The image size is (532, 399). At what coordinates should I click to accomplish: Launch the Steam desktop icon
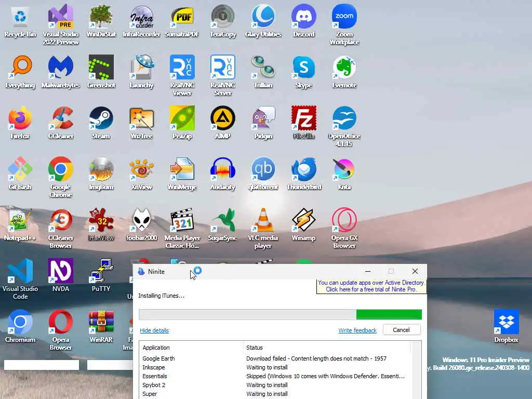(101, 123)
